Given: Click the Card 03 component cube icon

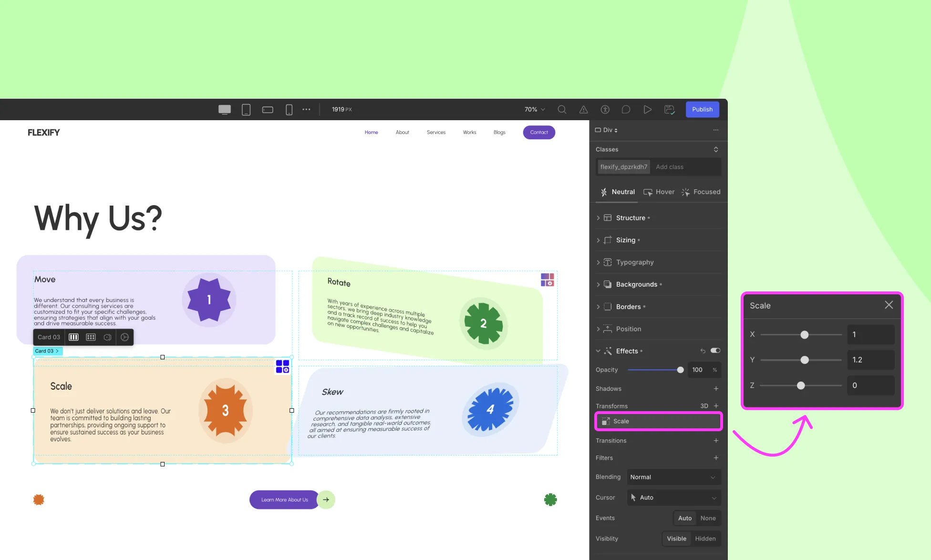Looking at the screenshot, I should coord(108,337).
